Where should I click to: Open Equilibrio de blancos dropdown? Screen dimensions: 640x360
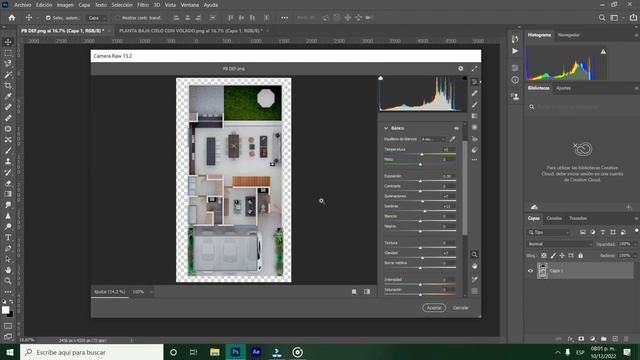click(433, 139)
